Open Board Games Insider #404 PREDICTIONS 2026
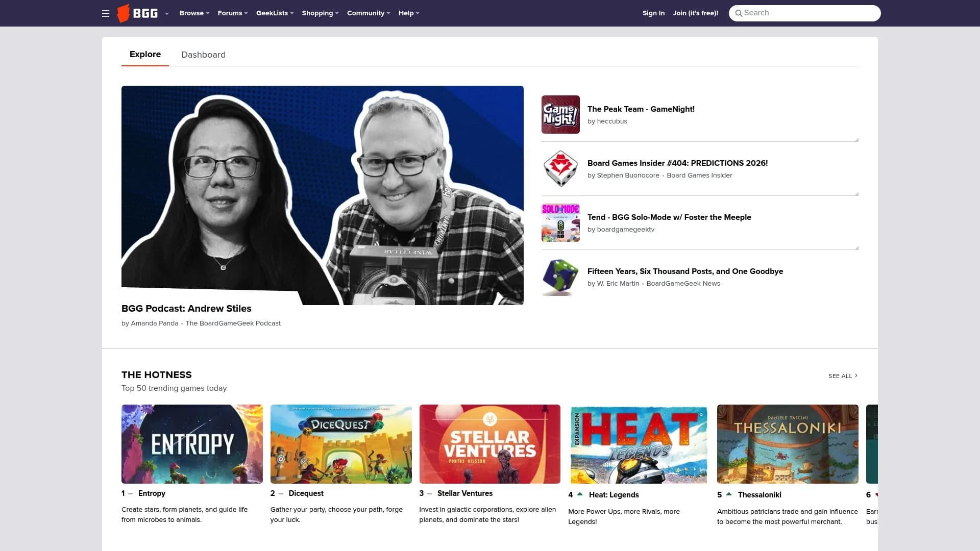 (677, 163)
